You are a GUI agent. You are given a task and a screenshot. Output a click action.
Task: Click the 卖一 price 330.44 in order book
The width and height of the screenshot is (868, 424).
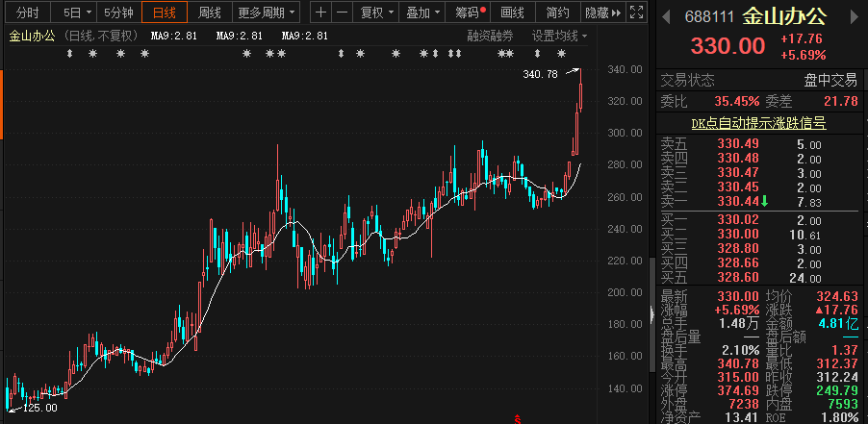(x=737, y=200)
